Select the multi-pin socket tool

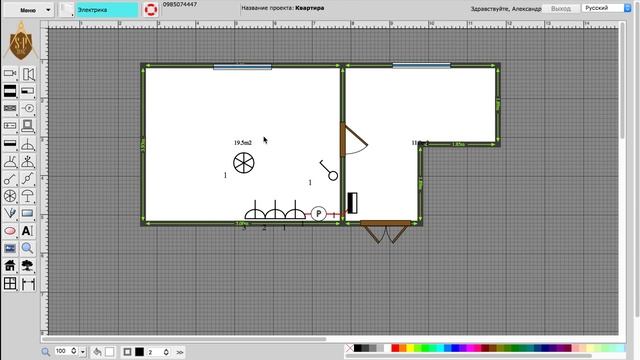[28, 161]
